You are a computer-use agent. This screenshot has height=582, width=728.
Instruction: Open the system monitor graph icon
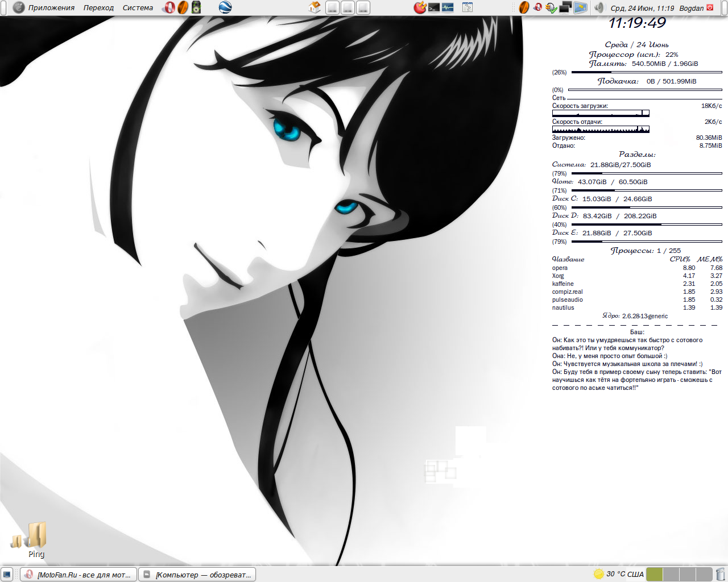[448, 7]
